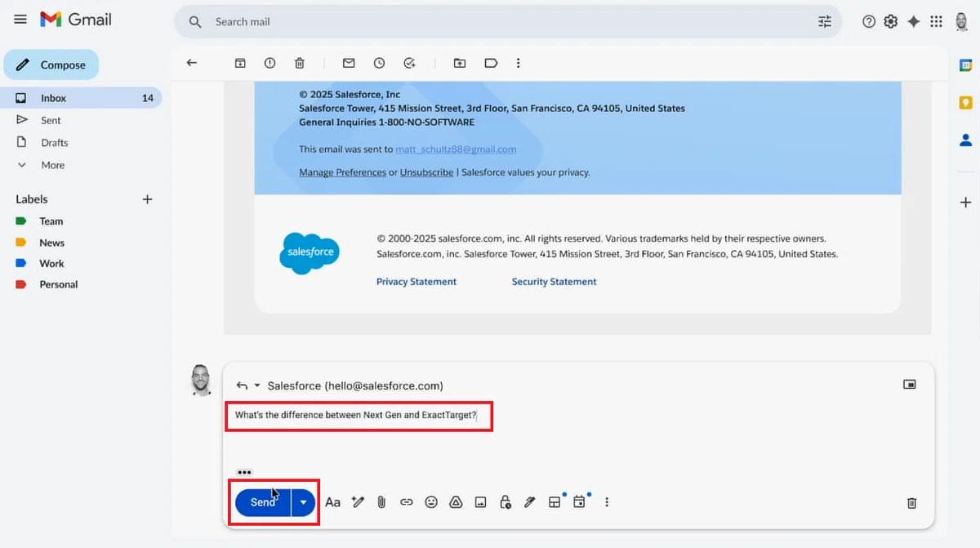The width and height of the screenshot is (980, 548).
Task: Open more options in reply toolbar
Action: [606, 502]
